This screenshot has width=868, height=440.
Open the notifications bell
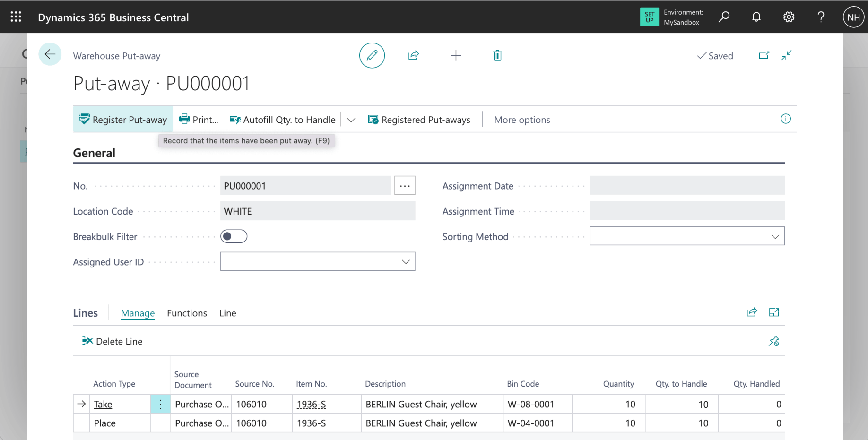click(x=756, y=17)
